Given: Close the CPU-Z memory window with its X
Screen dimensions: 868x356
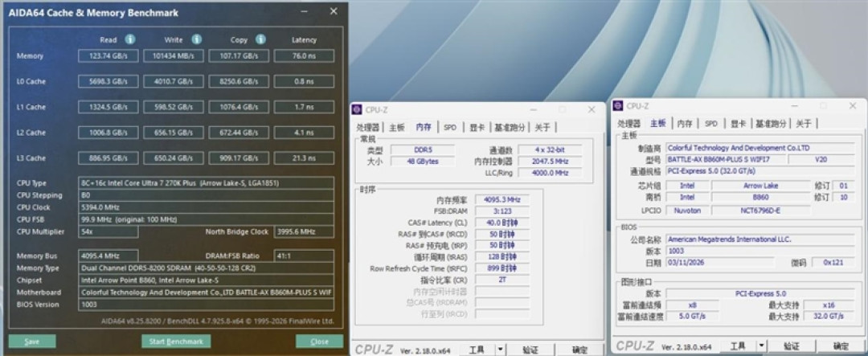Looking at the screenshot, I should (592, 109).
